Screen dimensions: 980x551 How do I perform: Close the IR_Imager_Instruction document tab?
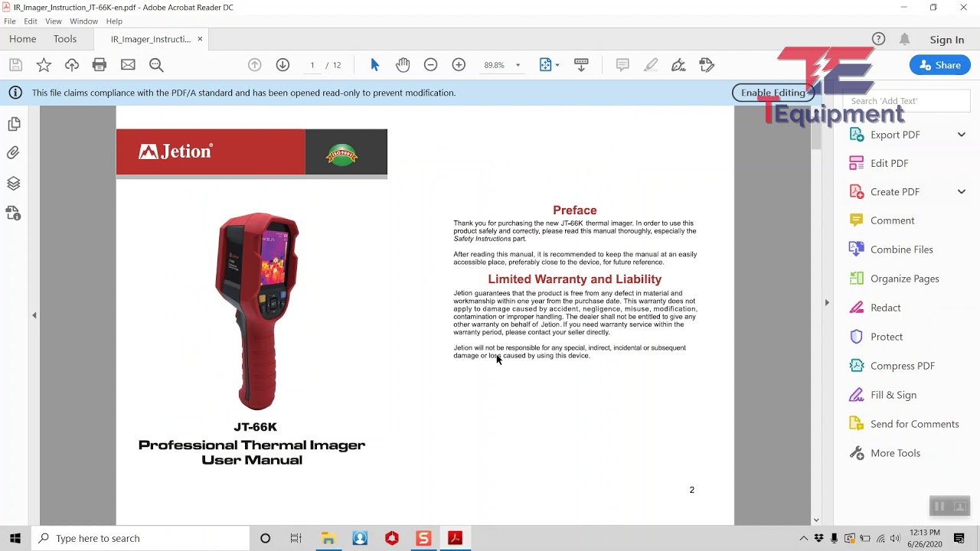[x=200, y=39]
